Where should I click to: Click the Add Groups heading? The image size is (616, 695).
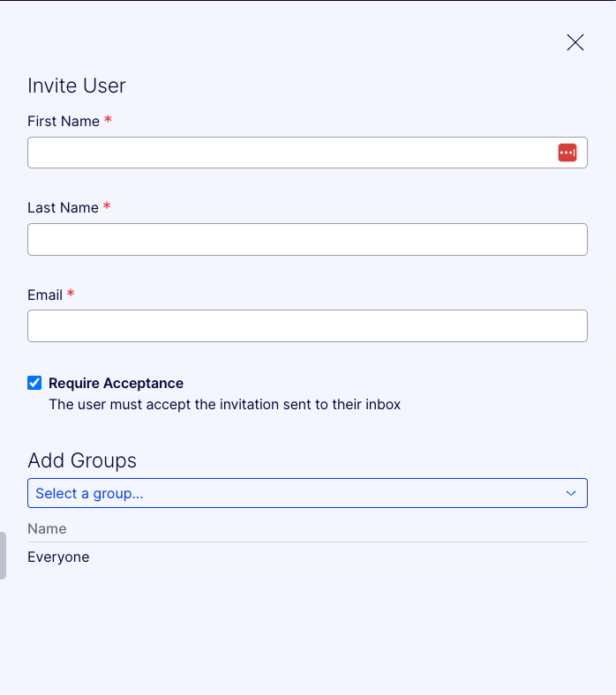pos(82,460)
